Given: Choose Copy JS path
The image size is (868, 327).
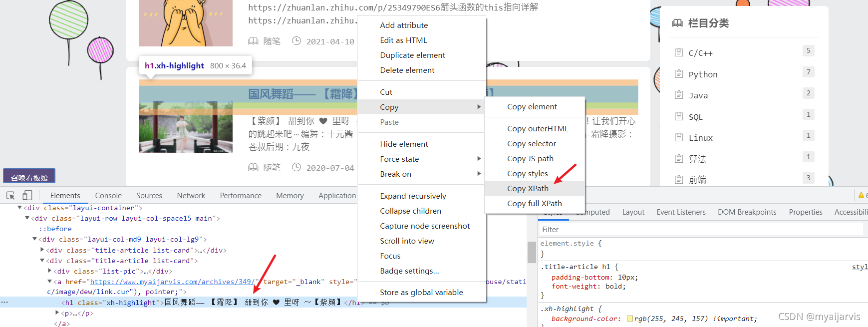Looking at the screenshot, I should [x=535, y=158].
